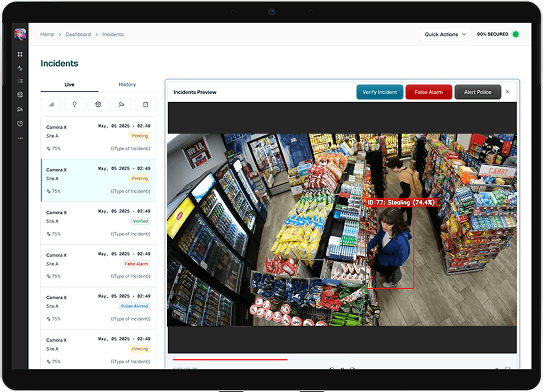Click the 'False Alarm' status badge in list
543x392 pixels.
pyautogui.click(x=136, y=264)
